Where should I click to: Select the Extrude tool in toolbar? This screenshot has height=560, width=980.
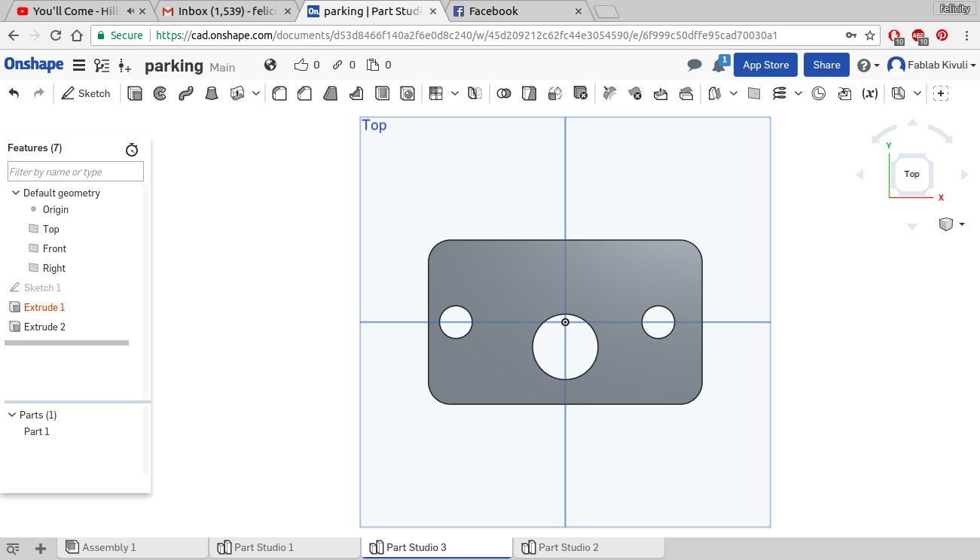click(135, 93)
